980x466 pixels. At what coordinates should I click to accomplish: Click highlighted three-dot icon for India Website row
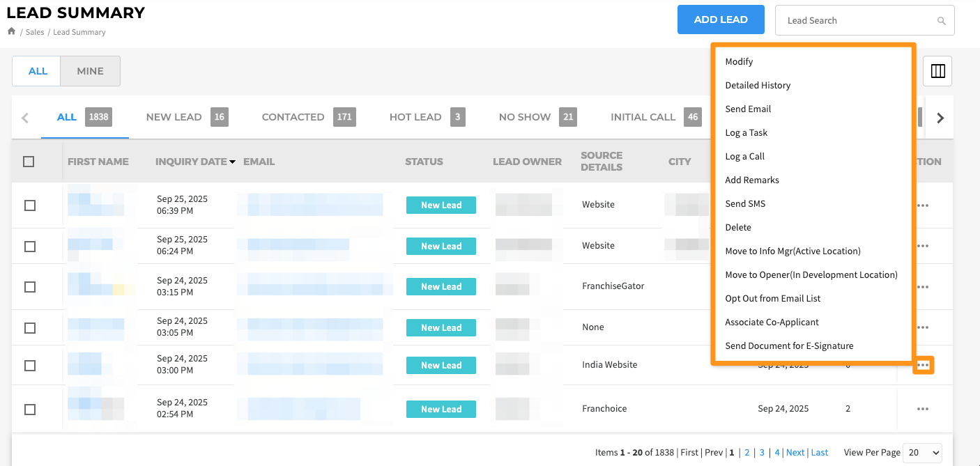(x=924, y=365)
